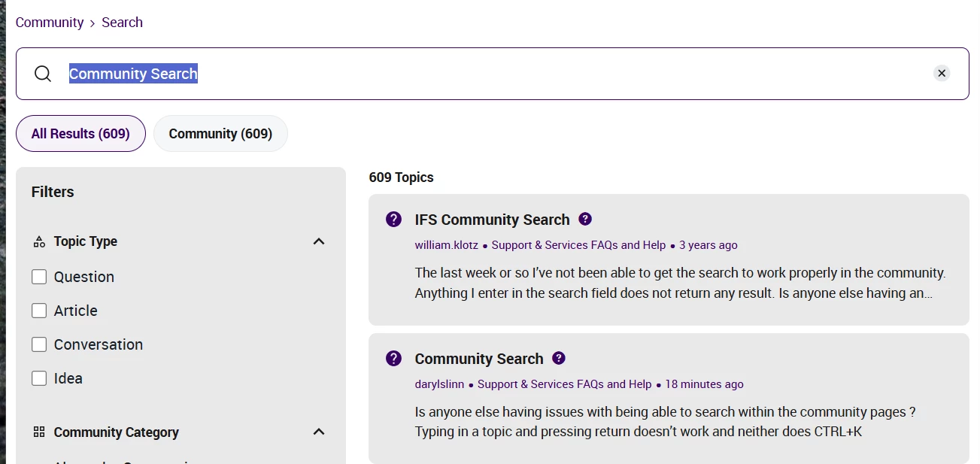Open william.klotz user profile link

click(446, 245)
